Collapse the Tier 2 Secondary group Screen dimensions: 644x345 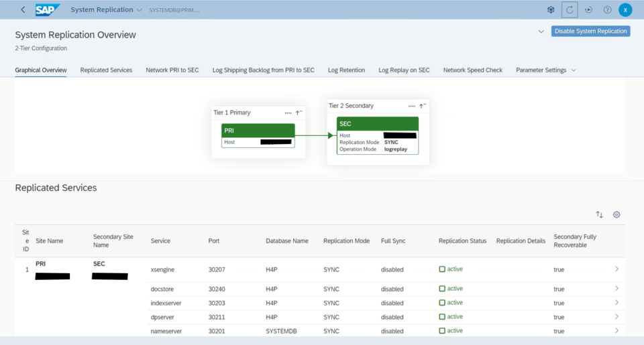point(423,107)
